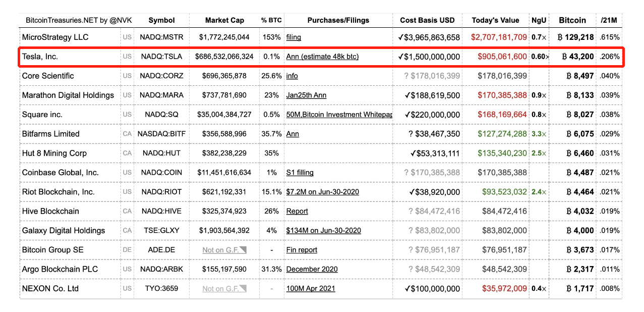Open Bitcoin Group SE's "Fin report" link
Screen dimensions: 644x312
pos(302,250)
